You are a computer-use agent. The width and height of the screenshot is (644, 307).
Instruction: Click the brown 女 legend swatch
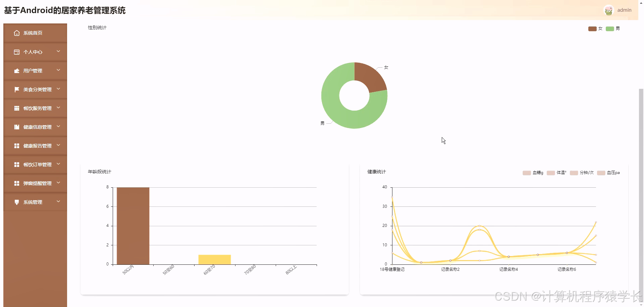[x=592, y=29]
